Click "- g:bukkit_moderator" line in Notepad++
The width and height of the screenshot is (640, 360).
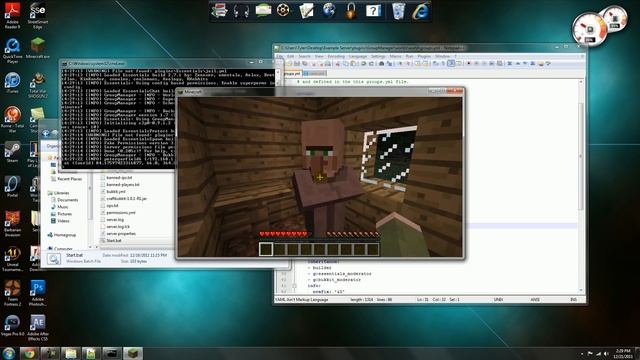click(x=334, y=280)
